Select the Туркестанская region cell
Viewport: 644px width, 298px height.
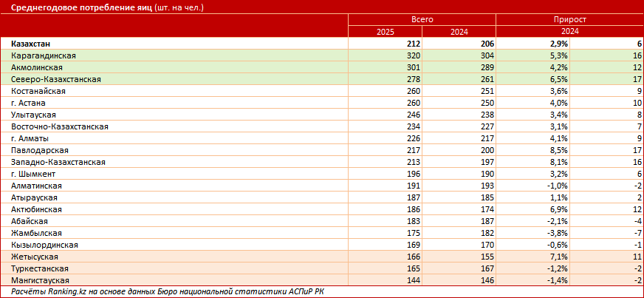tap(174, 269)
